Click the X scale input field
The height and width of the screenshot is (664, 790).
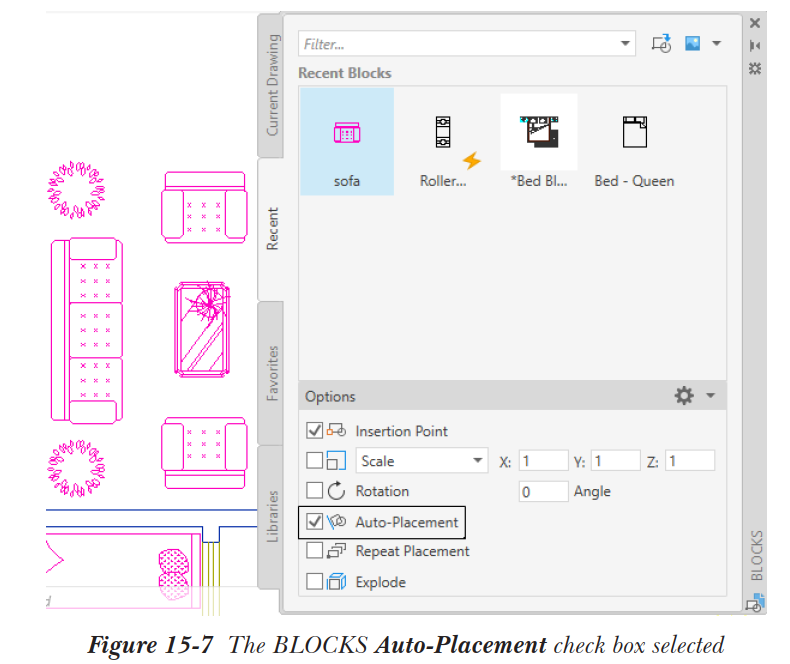point(543,460)
